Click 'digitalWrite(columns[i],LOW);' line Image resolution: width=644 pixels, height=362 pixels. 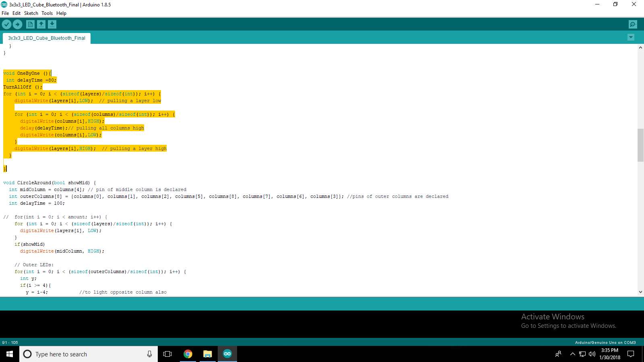pos(61,135)
